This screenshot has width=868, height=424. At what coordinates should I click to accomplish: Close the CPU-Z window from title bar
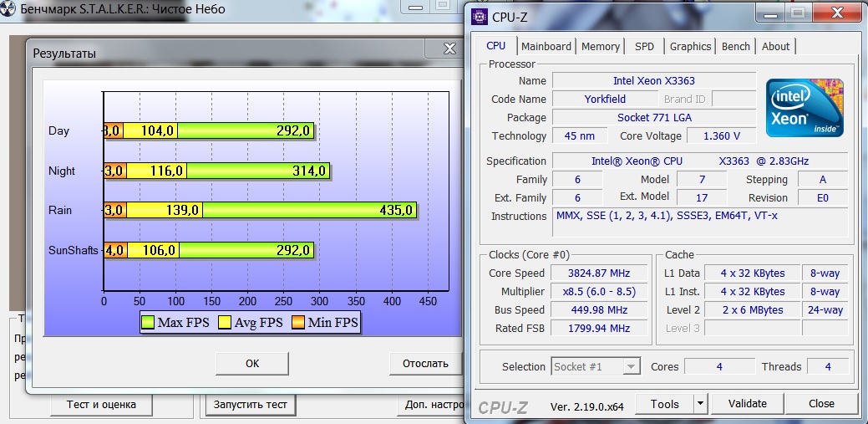click(x=840, y=13)
